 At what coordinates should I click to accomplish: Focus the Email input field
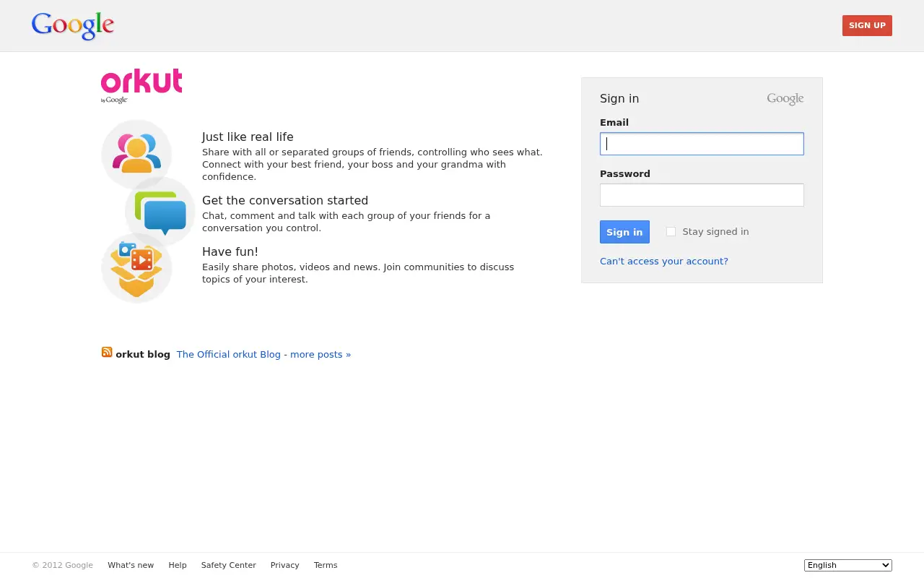pos(702,144)
